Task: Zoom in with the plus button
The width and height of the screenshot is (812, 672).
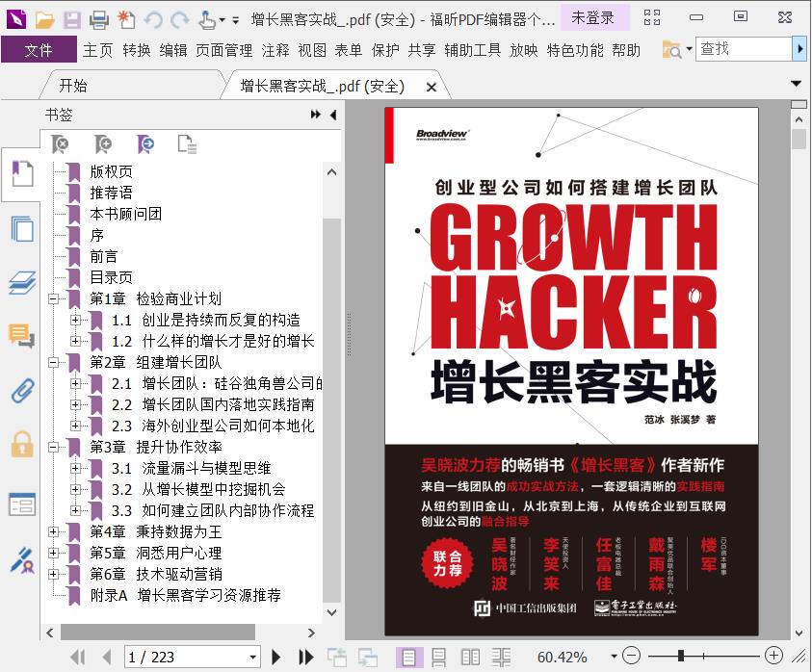Action: click(773, 656)
